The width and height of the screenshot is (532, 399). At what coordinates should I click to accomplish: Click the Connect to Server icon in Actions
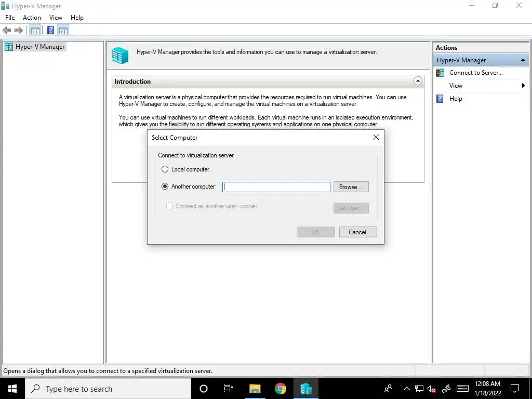(440, 73)
